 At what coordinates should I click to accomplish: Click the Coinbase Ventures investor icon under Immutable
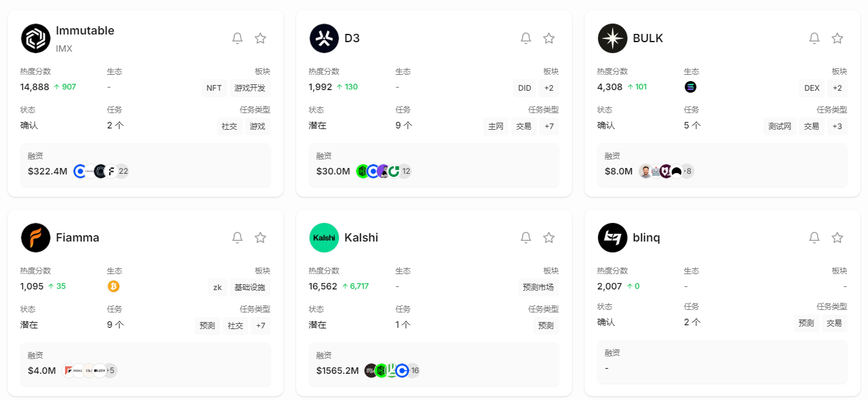(x=80, y=171)
